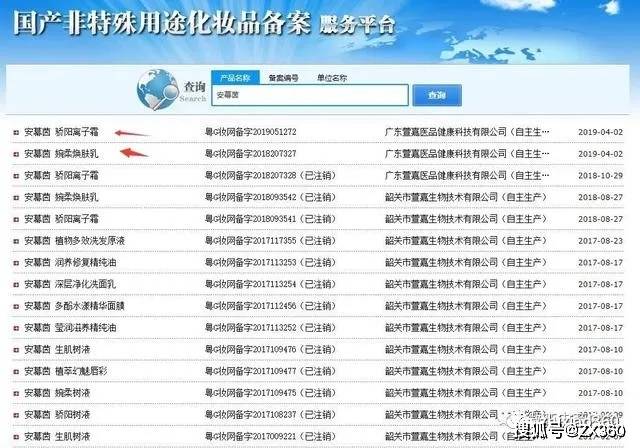640x448 pixels.
Task: Select filing number 粤G妆网备字2019051272
Action: (x=251, y=132)
